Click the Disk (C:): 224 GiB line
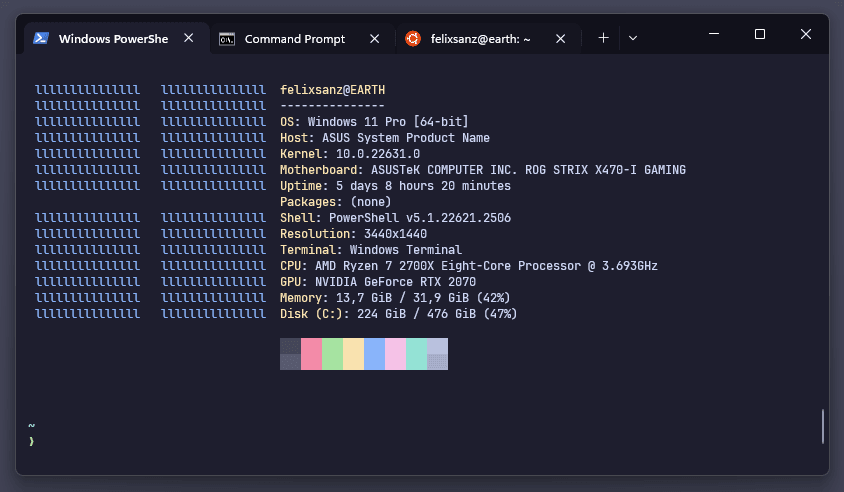This screenshot has width=844, height=492. coord(398,314)
